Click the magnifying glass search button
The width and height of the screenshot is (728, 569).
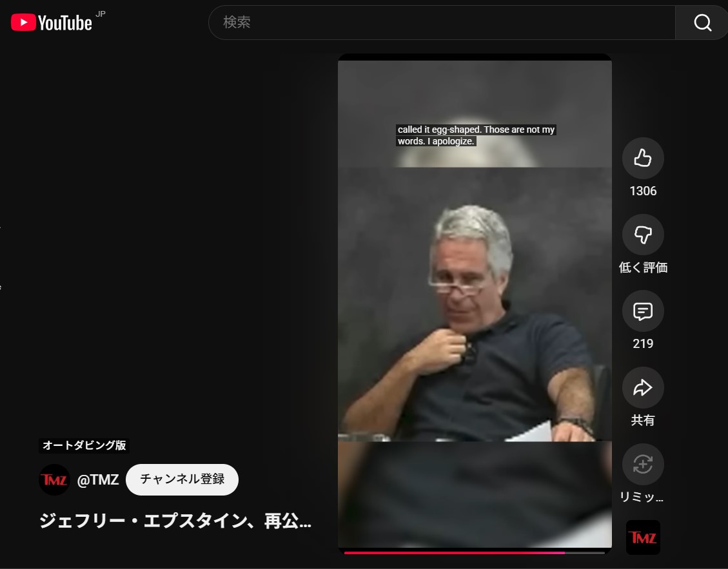pyautogui.click(x=702, y=23)
